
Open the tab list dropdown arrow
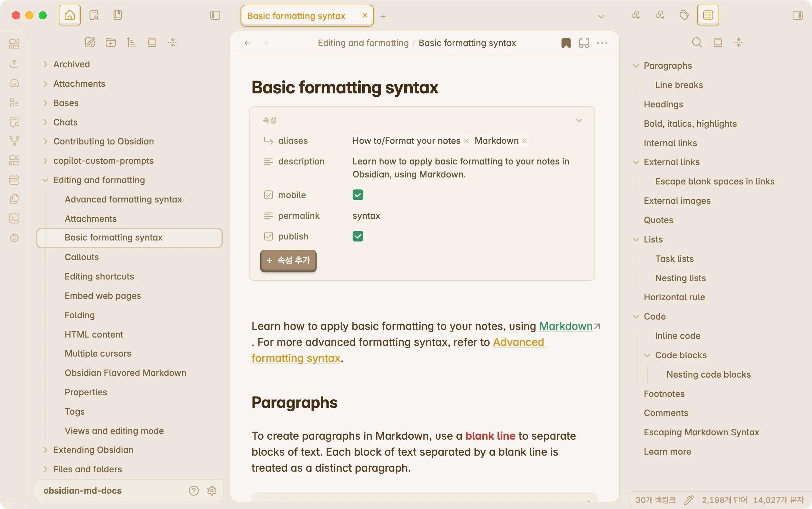tap(601, 16)
